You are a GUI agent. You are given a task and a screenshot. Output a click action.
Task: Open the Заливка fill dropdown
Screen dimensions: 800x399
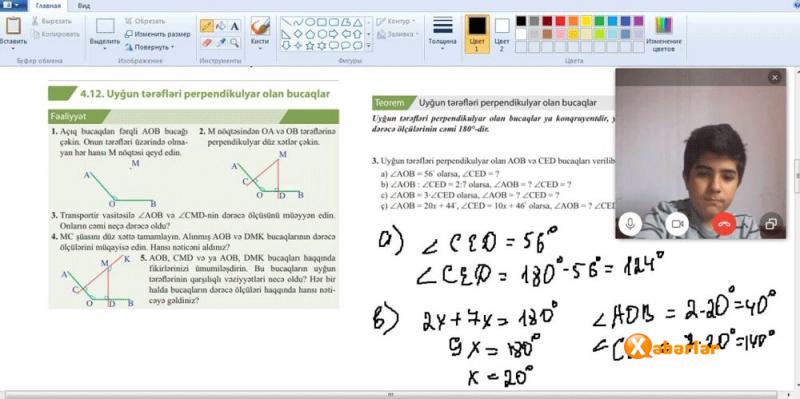397,34
